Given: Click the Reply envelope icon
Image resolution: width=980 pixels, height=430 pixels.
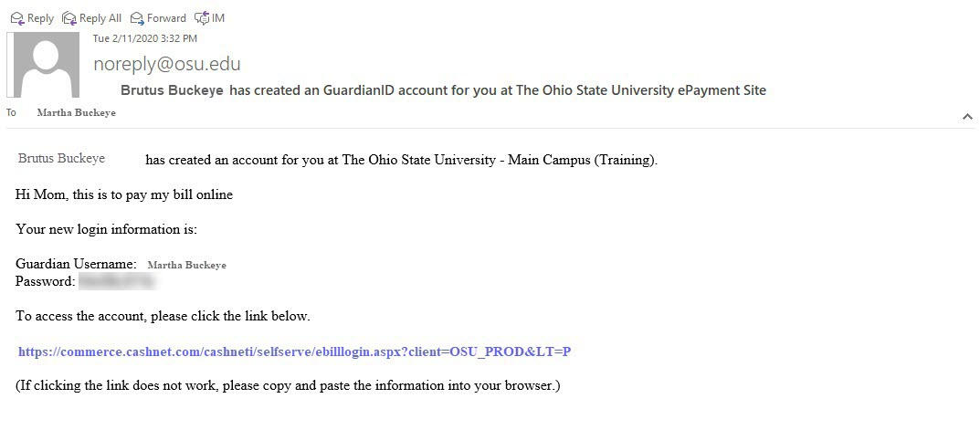Looking at the screenshot, I should point(16,18).
